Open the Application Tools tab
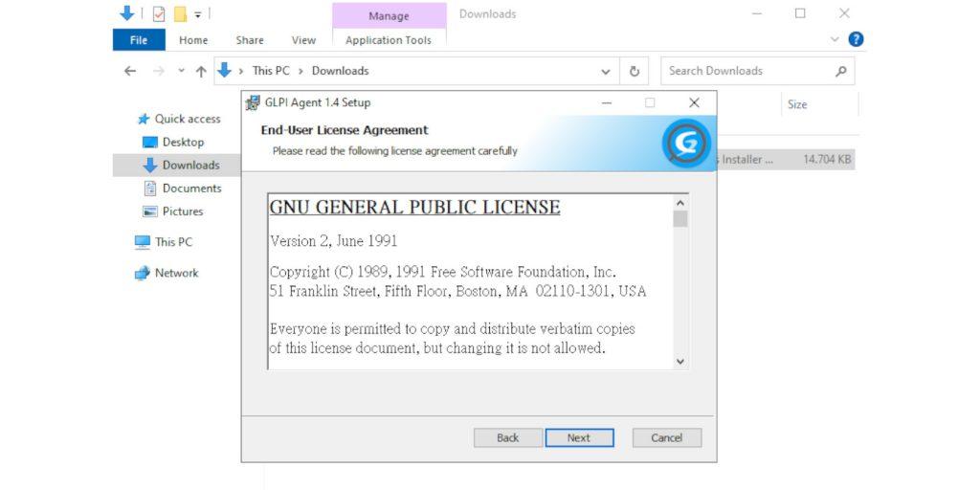Screen dimensions: 980x490 [389, 40]
